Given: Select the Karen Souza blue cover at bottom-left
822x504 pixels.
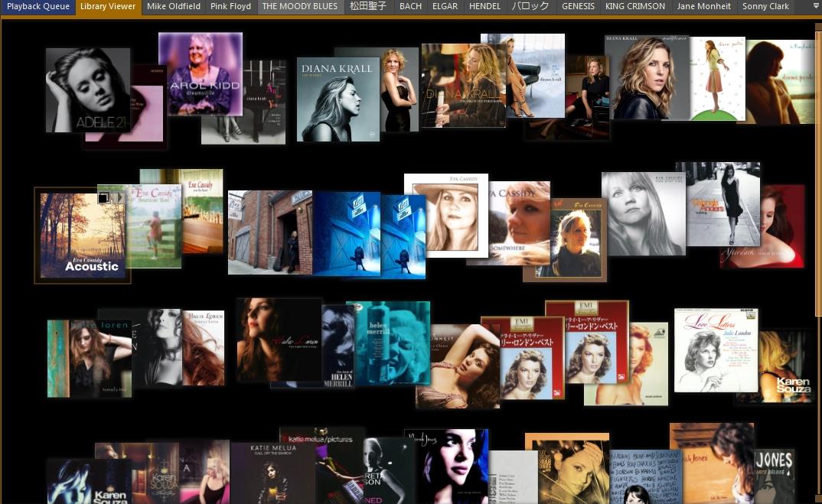Looking at the screenshot, I should pos(89,482).
